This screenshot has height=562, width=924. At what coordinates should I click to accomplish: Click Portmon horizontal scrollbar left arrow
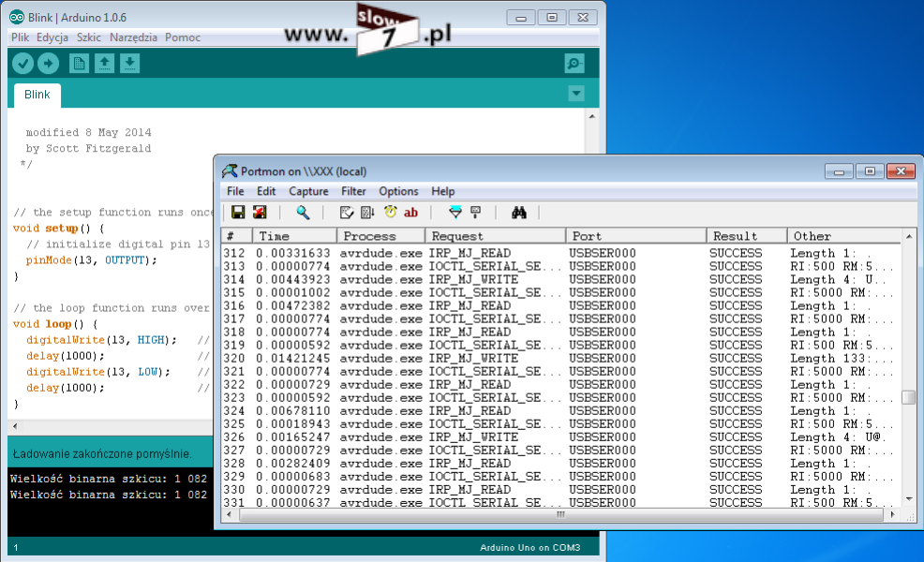click(x=230, y=515)
